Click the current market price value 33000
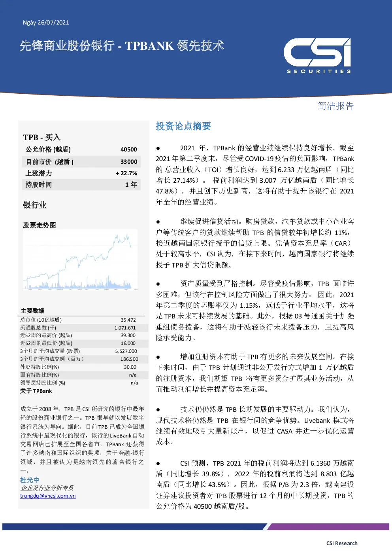392x555 pixels. tap(129, 162)
